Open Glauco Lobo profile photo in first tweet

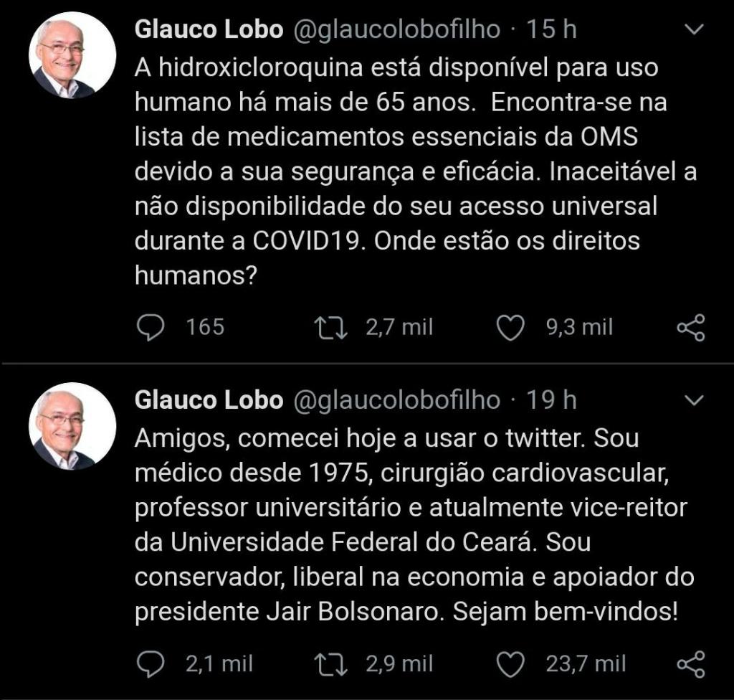(x=72, y=56)
